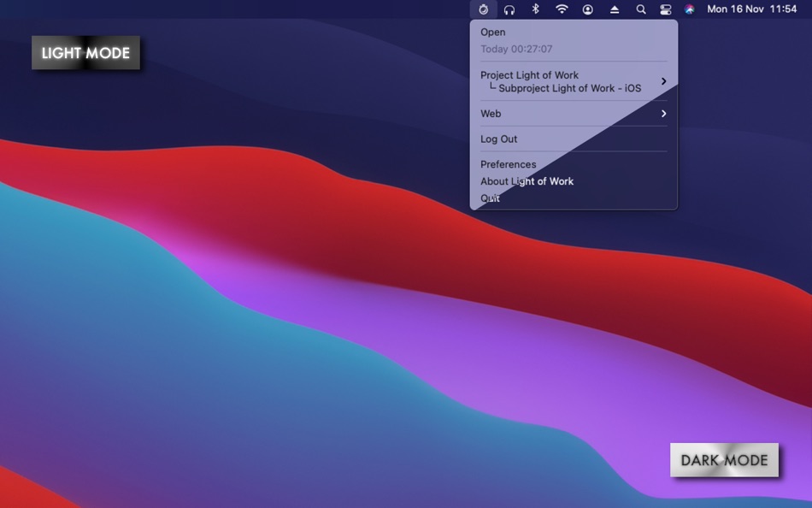The height and width of the screenshot is (508, 812).
Task: Click the Light of Work stopwatch menu bar icon
Action: [483, 9]
